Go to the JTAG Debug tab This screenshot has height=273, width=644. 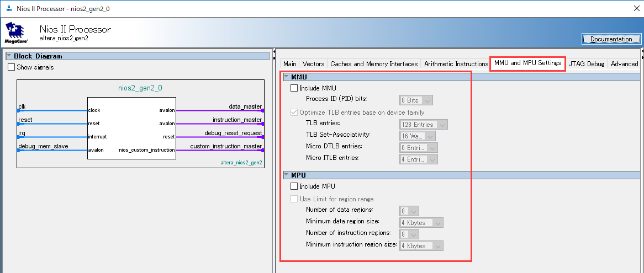(x=587, y=64)
